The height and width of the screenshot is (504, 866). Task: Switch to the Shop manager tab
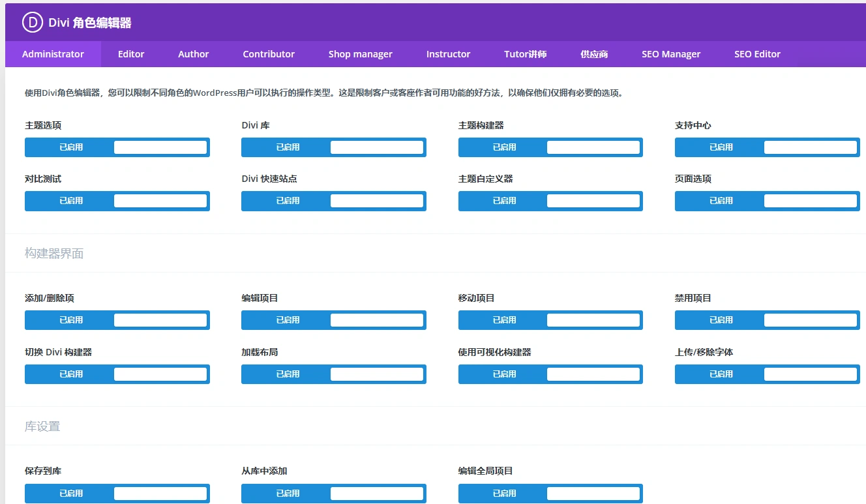360,54
